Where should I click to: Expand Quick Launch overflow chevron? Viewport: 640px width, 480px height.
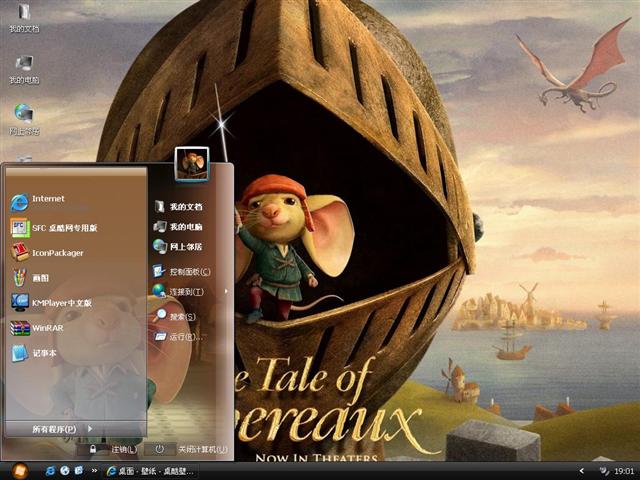[94, 471]
